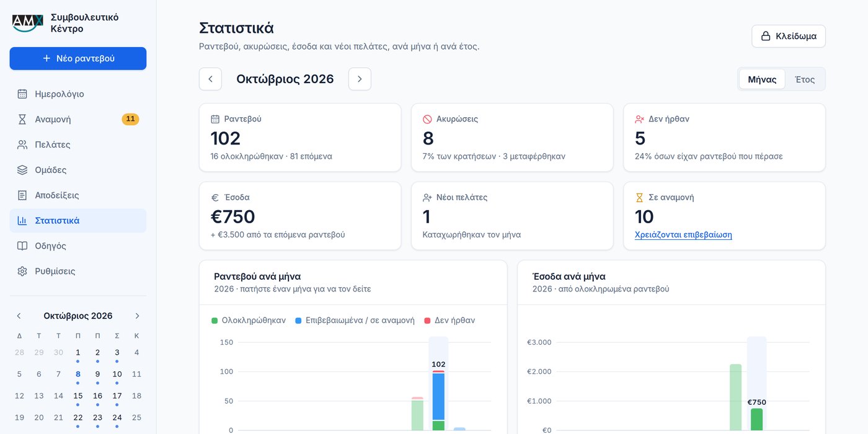This screenshot has width=868, height=434.
Task: Click the layers icon next to Ομάδες
Action: (x=22, y=170)
